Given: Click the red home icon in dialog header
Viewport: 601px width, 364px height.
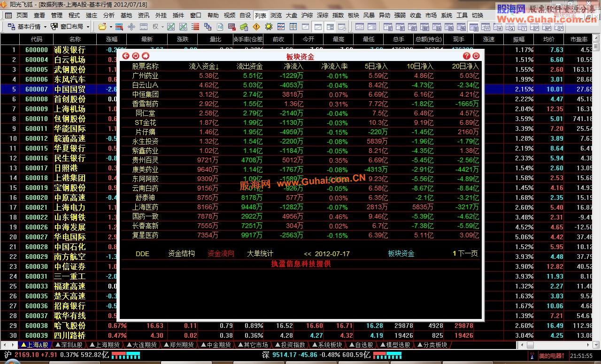Looking at the screenshot, I should [x=146, y=56].
